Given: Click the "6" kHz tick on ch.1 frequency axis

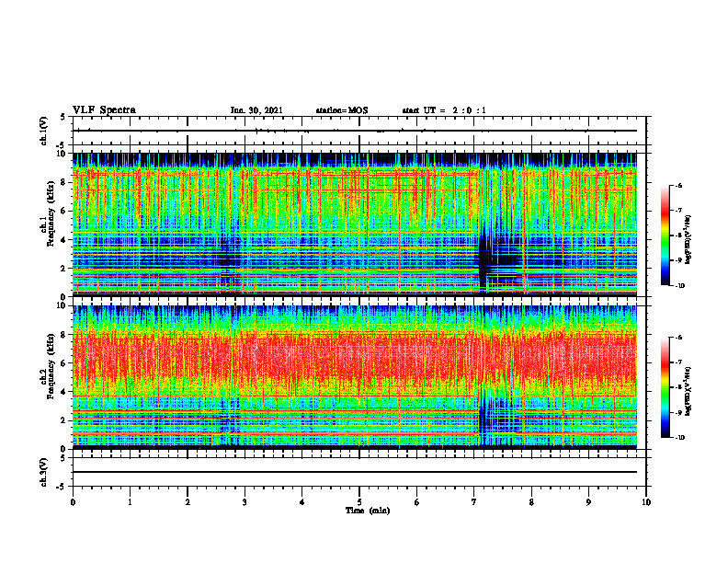Looking at the screenshot, I should pos(64,211).
